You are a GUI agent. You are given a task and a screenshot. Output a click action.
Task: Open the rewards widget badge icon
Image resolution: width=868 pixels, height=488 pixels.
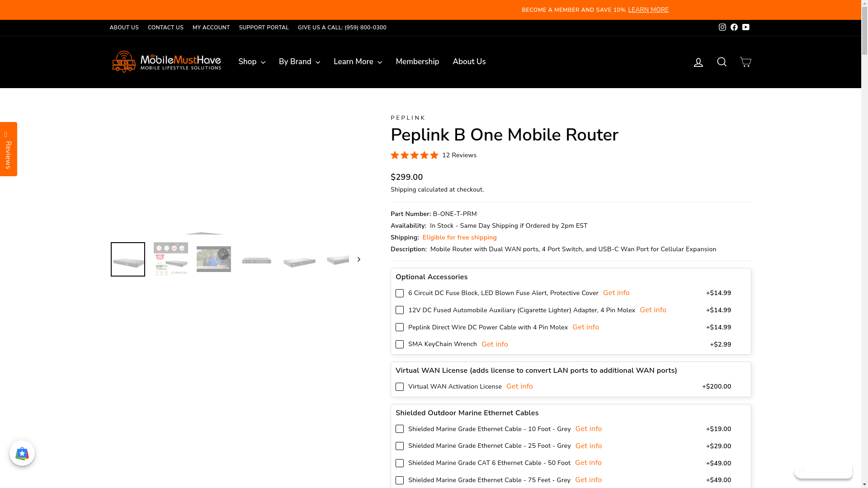point(22,453)
